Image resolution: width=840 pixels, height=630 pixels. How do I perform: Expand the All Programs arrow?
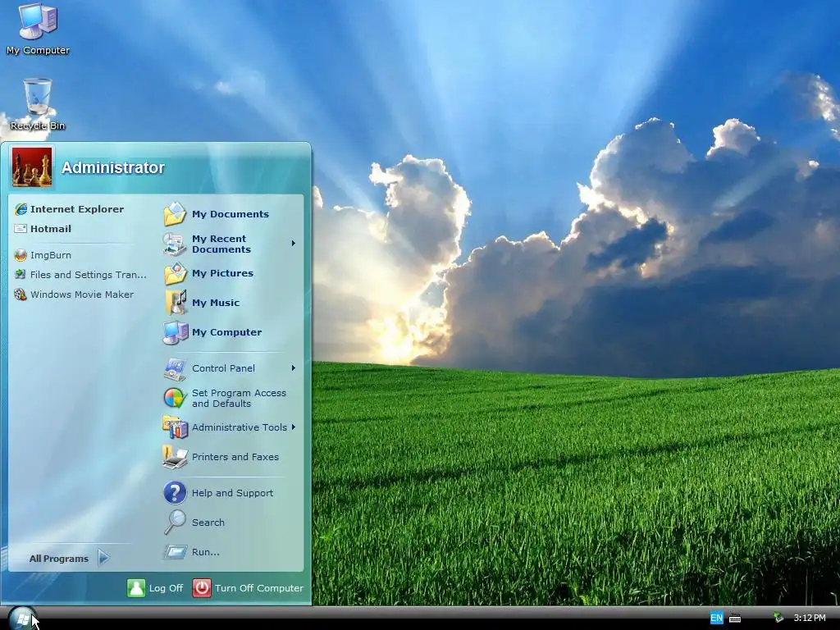103,558
